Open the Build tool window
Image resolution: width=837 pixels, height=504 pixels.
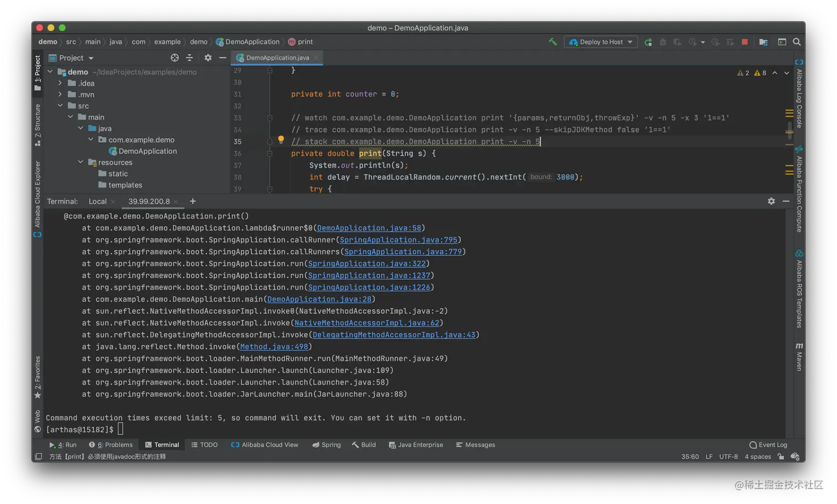tap(364, 445)
